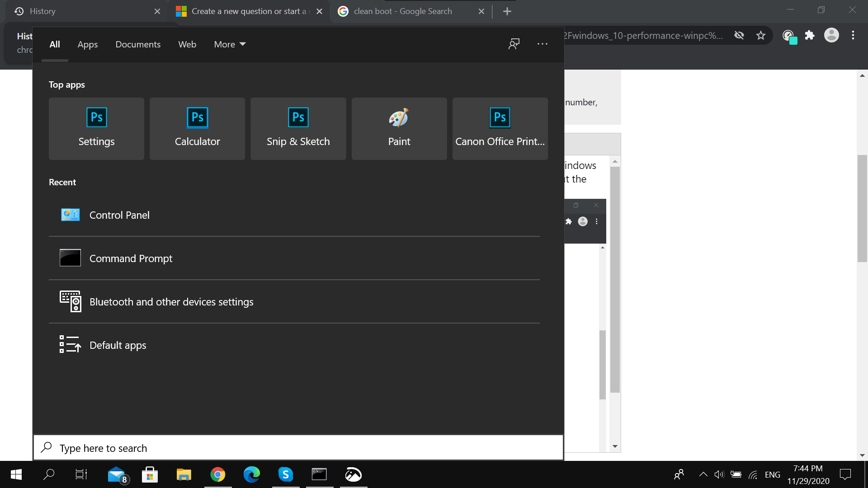868x488 pixels.
Task: Click the search feedback icon
Action: tap(514, 44)
